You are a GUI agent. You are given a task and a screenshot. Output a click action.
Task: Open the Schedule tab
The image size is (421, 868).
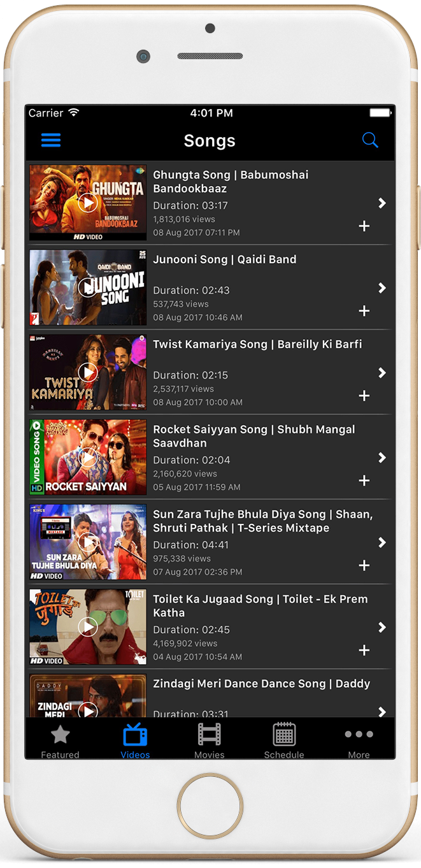tap(284, 740)
